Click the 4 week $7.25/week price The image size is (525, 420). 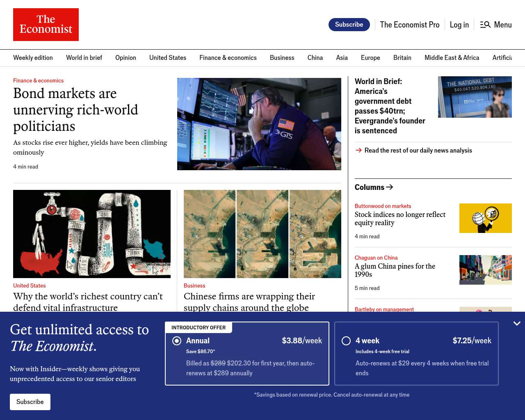click(x=472, y=341)
